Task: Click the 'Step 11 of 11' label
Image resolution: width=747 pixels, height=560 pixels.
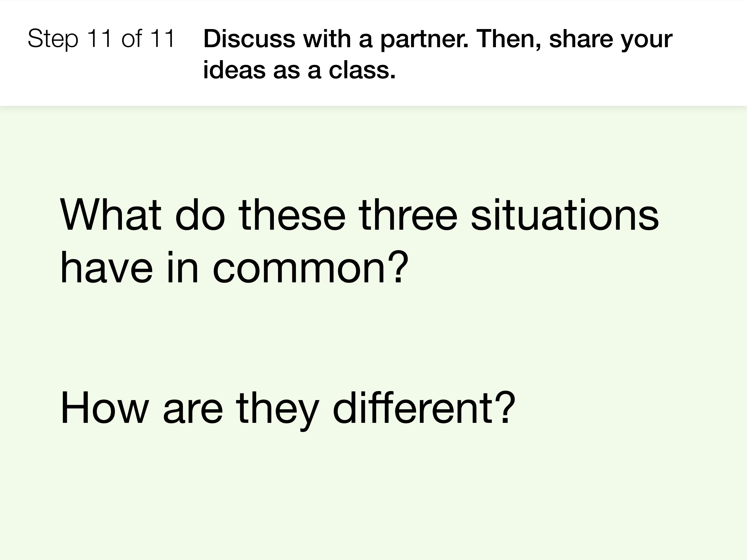Action: click(x=101, y=39)
